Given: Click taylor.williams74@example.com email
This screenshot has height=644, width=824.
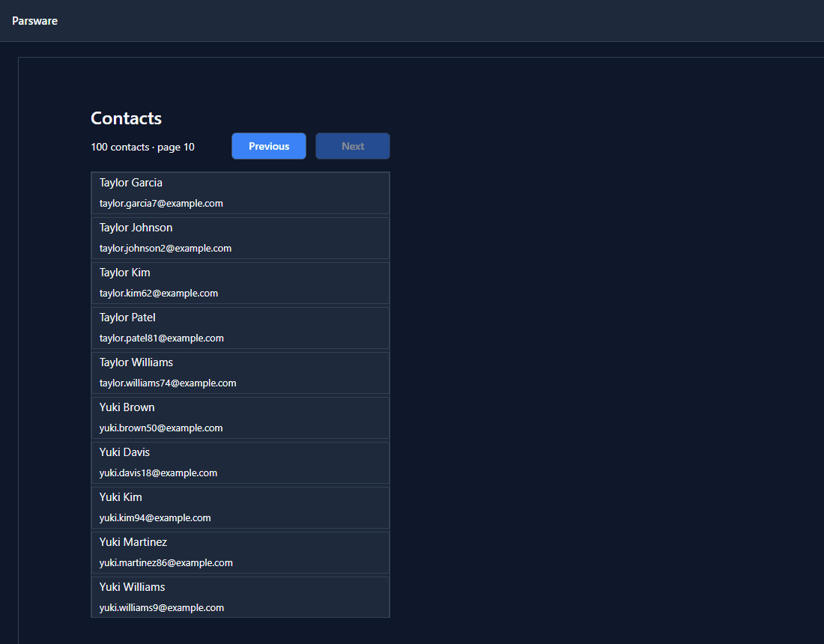Looking at the screenshot, I should point(168,383).
